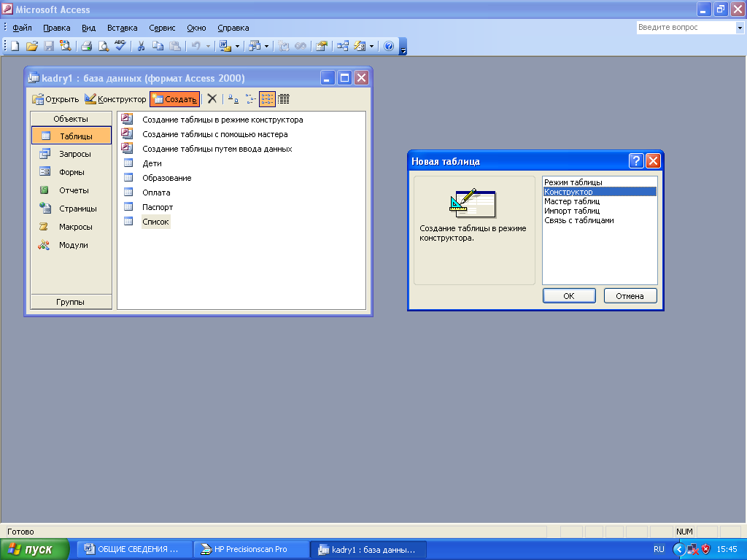This screenshot has width=747, height=560.
Task: Open the Правка menu
Action: tap(57, 28)
